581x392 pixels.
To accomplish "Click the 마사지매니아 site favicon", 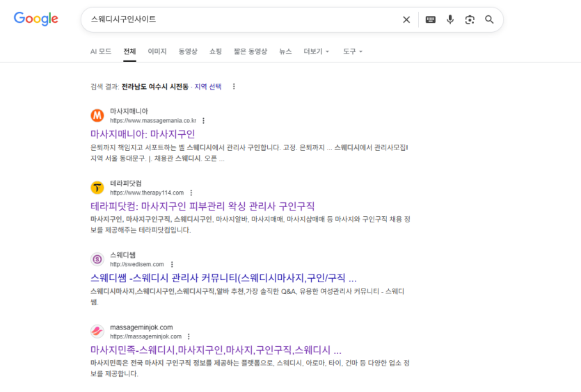I will [x=97, y=115].
